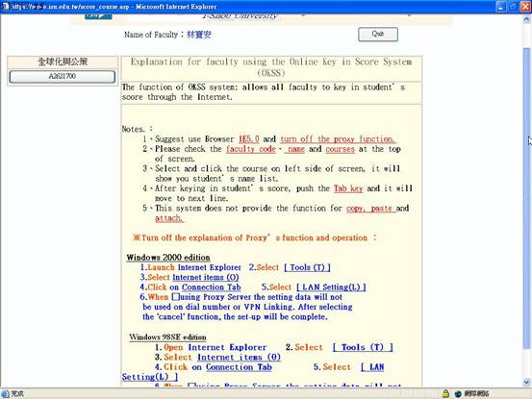Click the IE5.0 underlined text

pos(249,139)
